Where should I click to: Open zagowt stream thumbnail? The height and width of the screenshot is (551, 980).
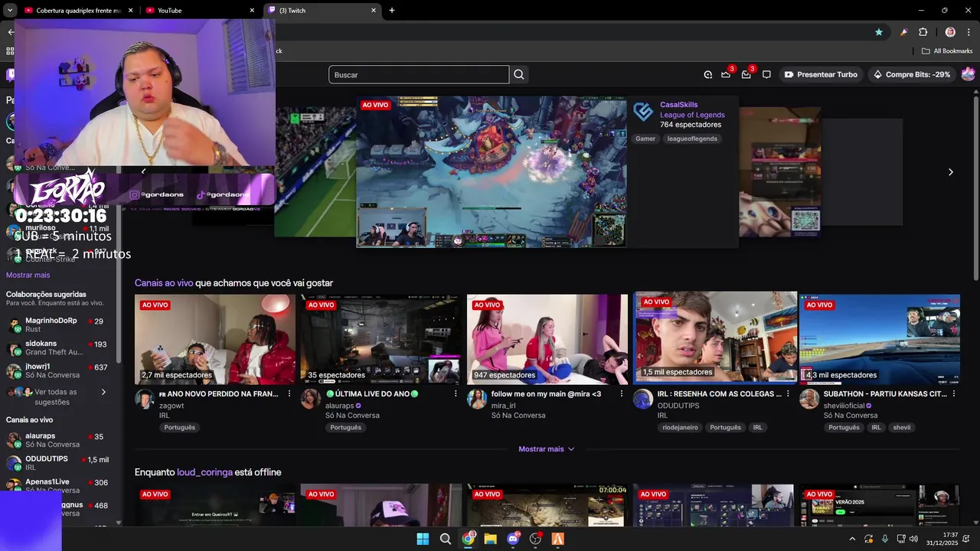[215, 339]
